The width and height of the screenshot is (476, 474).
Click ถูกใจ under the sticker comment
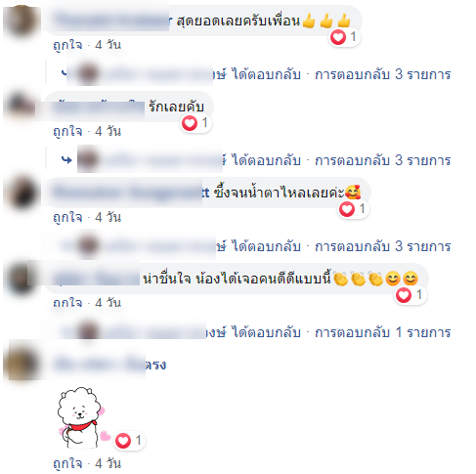pyautogui.click(x=67, y=463)
